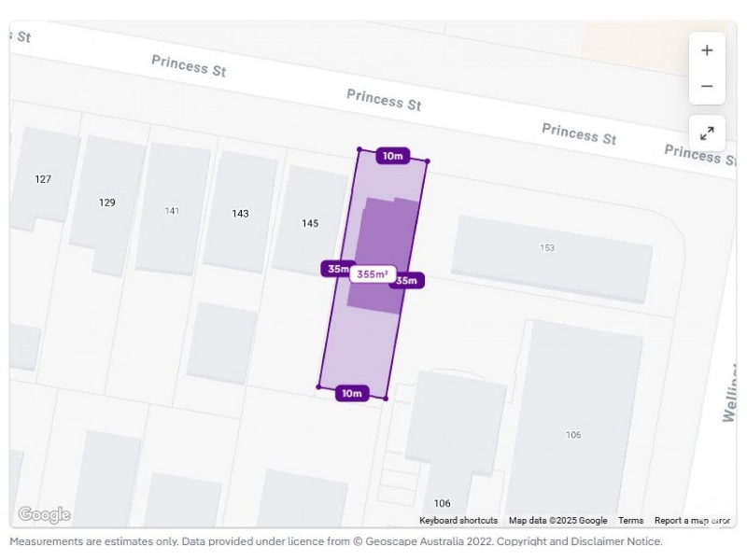The width and height of the screenshot is (747, 560).
Task: Click the bottom 10m boundary label
Action: click(x=352, y=393)
